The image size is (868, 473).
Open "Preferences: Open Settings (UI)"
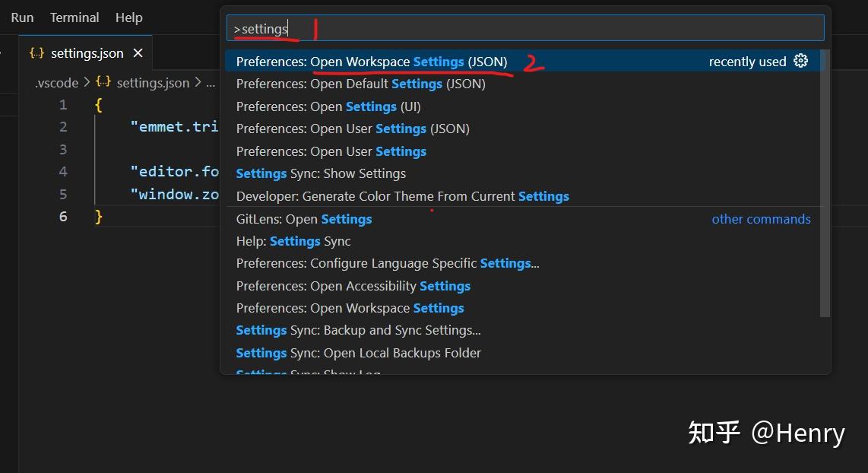pos(319,106)
